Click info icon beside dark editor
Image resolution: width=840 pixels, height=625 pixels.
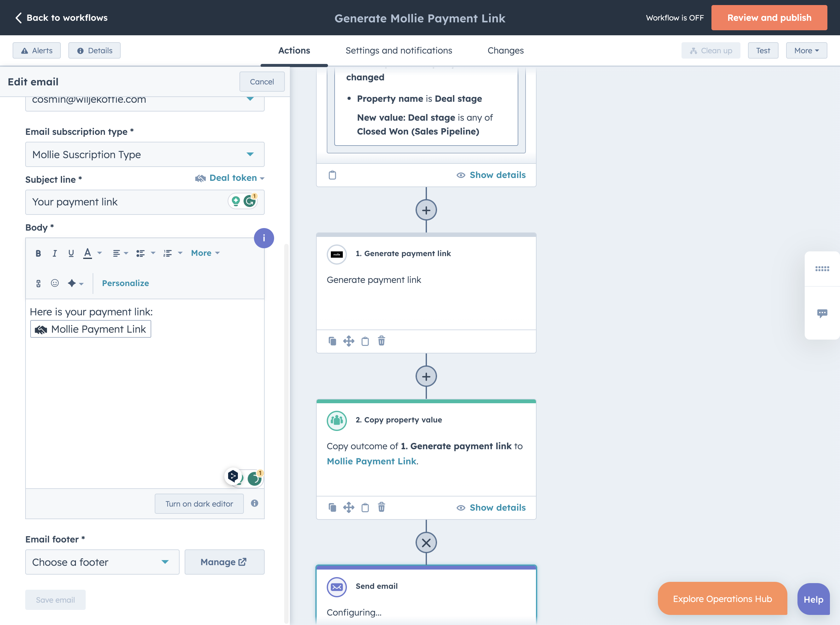pos(255,503)
